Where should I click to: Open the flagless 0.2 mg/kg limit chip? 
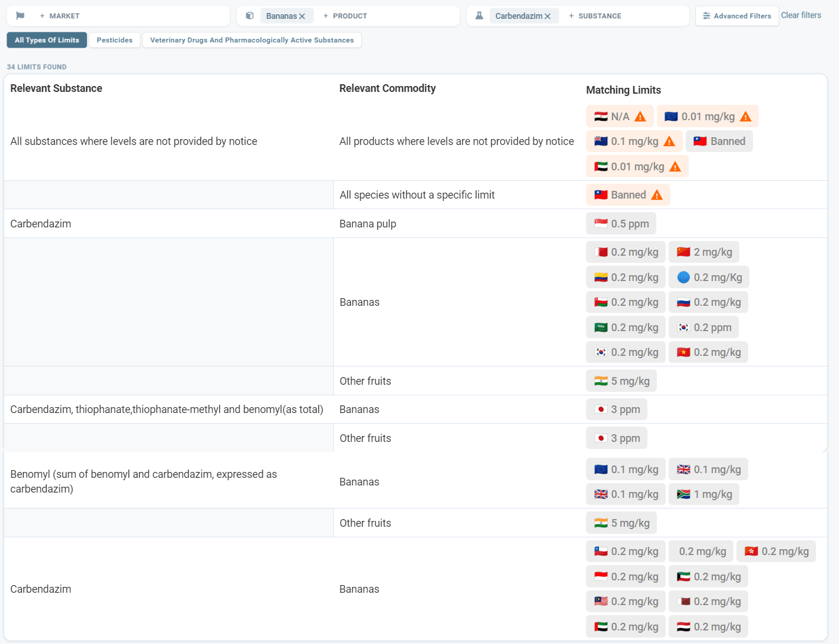coord(702,551)
